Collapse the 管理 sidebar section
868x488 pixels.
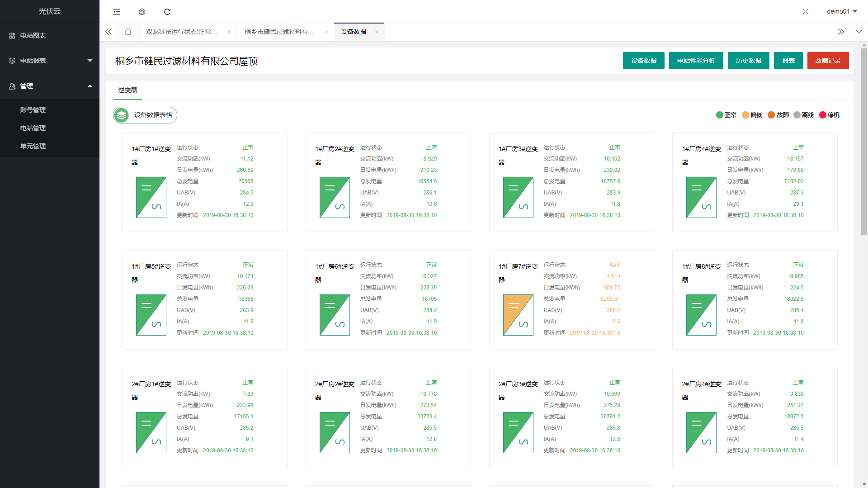tap(50, 86)
